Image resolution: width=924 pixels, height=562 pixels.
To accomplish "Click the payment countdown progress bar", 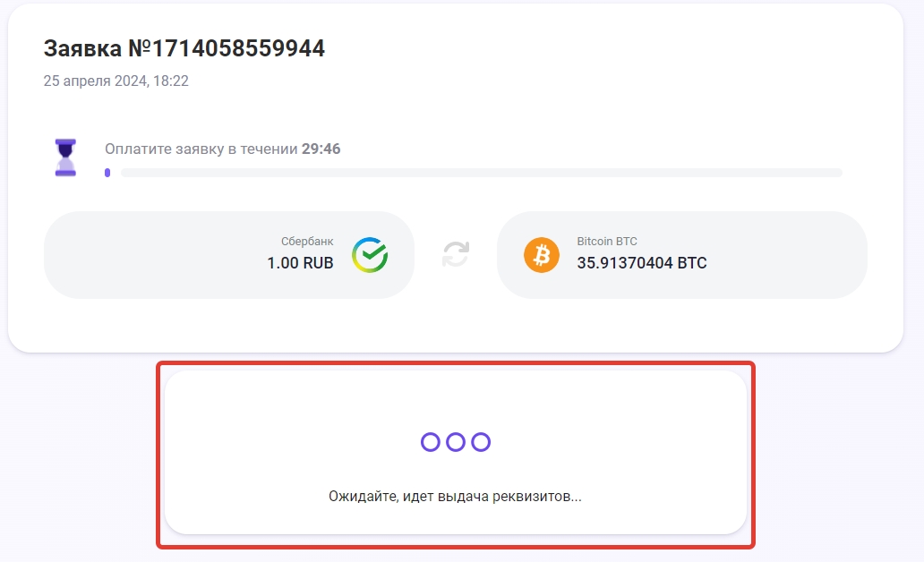I will (482, 173).
